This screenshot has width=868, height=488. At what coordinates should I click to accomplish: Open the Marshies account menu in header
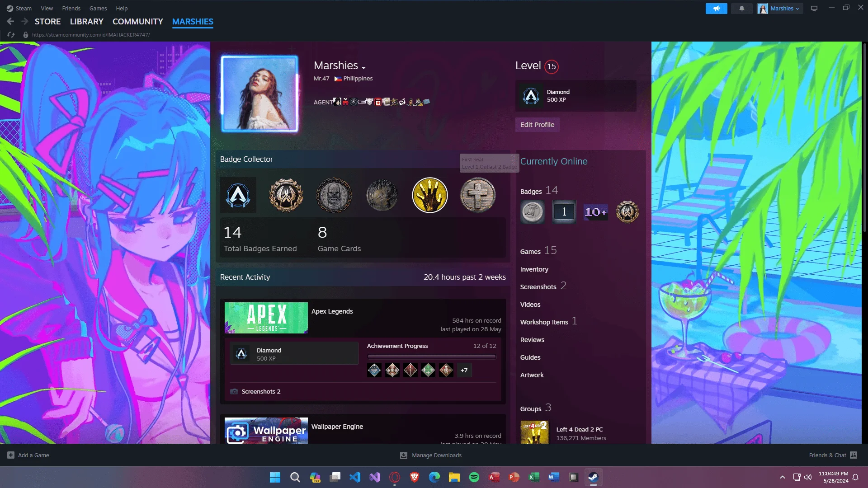click(x=780, y=8)
